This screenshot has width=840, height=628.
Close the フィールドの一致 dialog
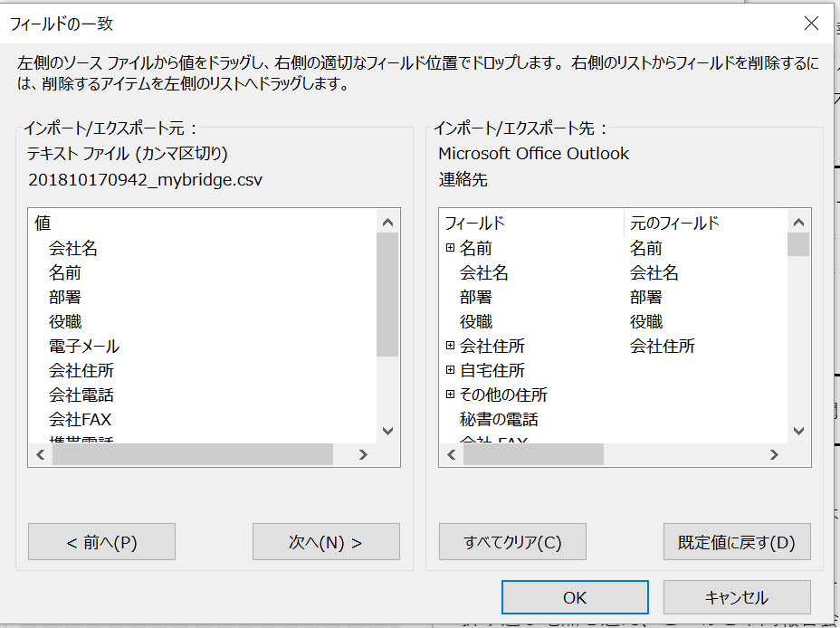point(811,24)
